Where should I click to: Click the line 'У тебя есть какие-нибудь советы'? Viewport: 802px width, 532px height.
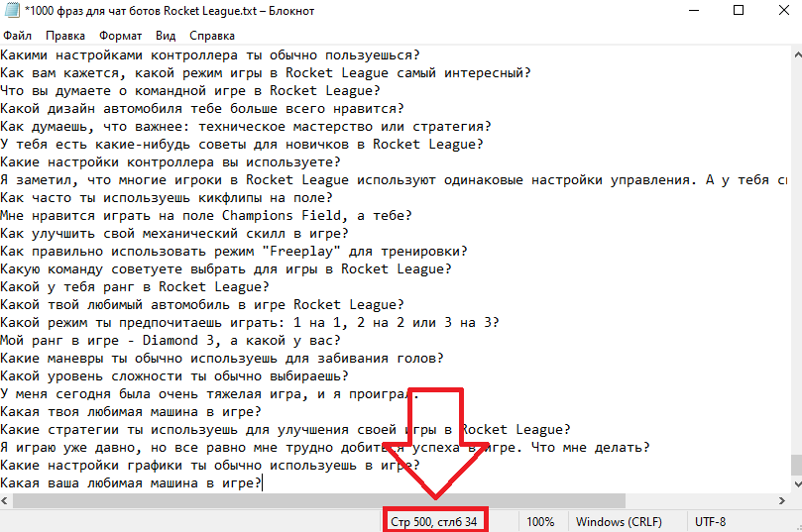click(x=242, y=145)
